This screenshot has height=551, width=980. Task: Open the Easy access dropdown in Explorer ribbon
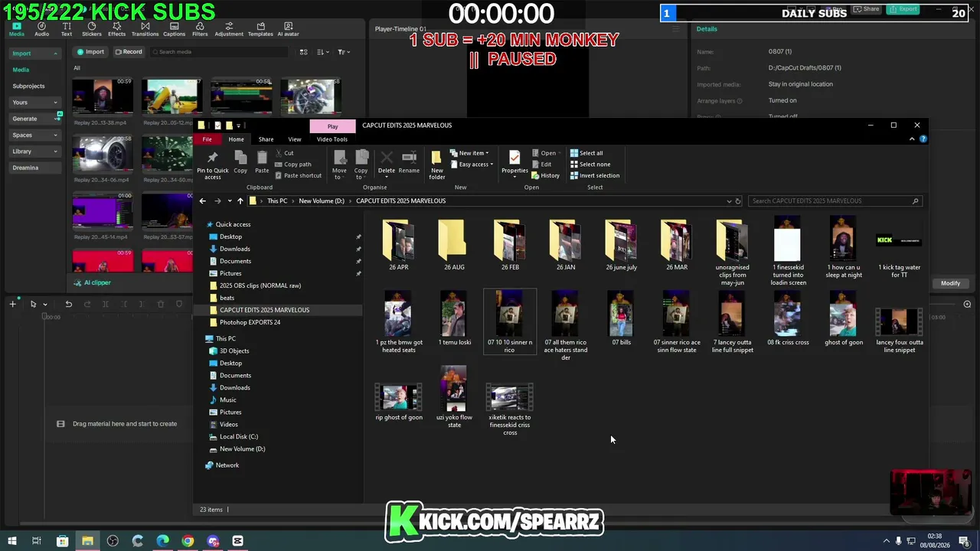[471, 165]
